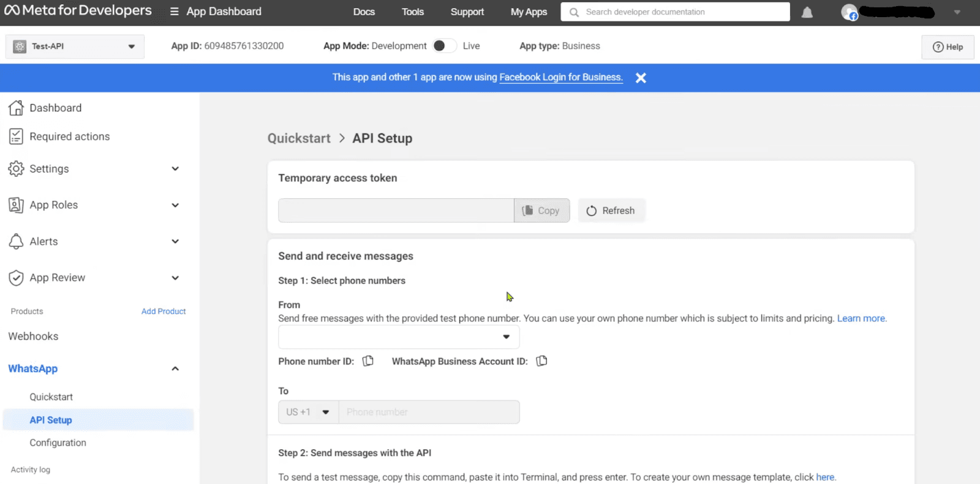Click the Dashboard home icon
Screen dimensions: 980x484
[16, 108]
